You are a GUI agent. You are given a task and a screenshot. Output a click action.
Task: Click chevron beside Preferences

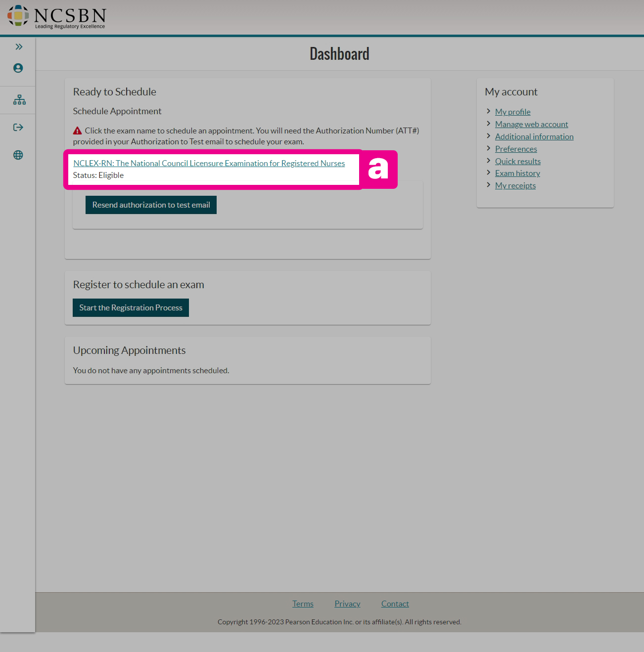coord(488,148)
